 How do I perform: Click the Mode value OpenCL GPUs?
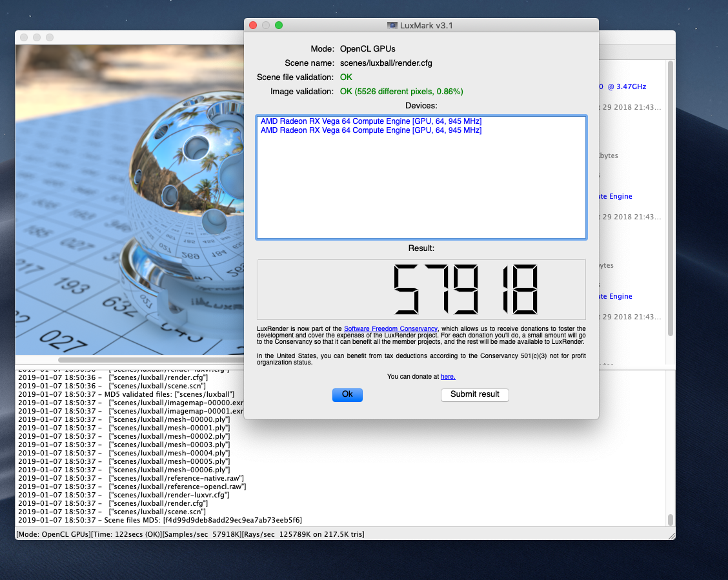pyautogui.click(x=368, y=49)
